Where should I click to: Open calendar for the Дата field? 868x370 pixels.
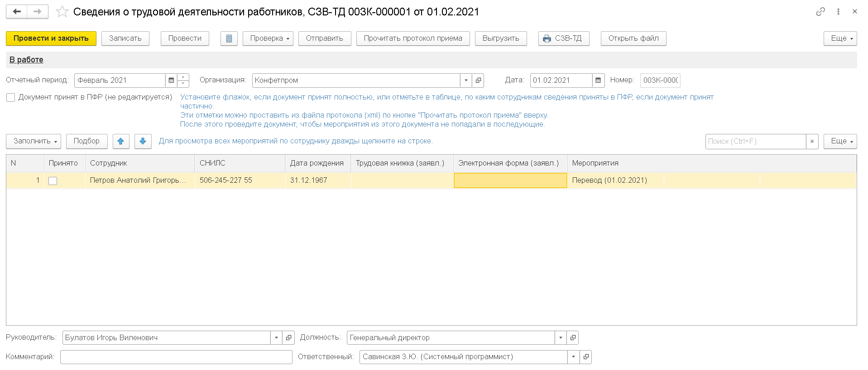(598, 80)
